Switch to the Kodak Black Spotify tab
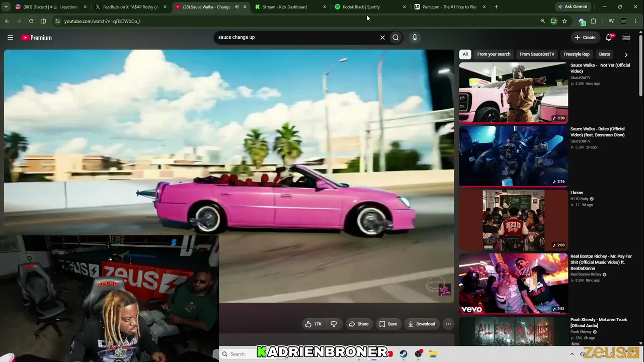644x362 pixels. coord(370,7)
